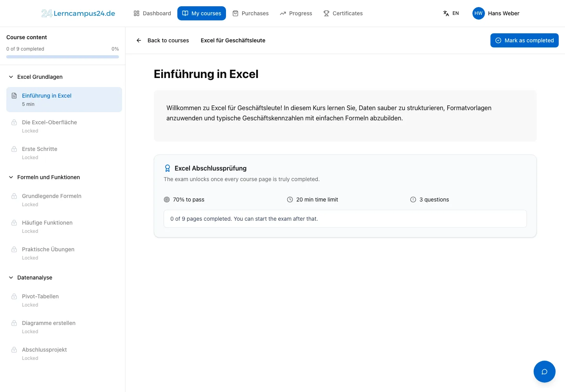565x392 pixels.
Task: Click the Lerncampus24.de logo
Action: 78,13
